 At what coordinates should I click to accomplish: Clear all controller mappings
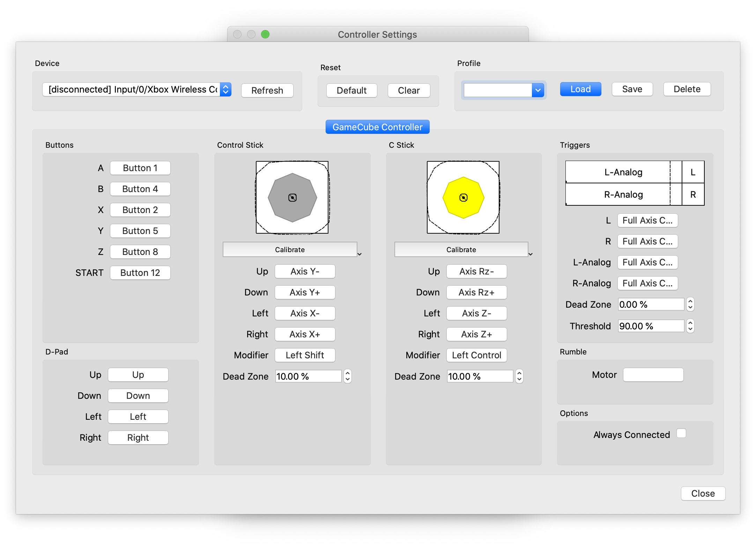409,90
